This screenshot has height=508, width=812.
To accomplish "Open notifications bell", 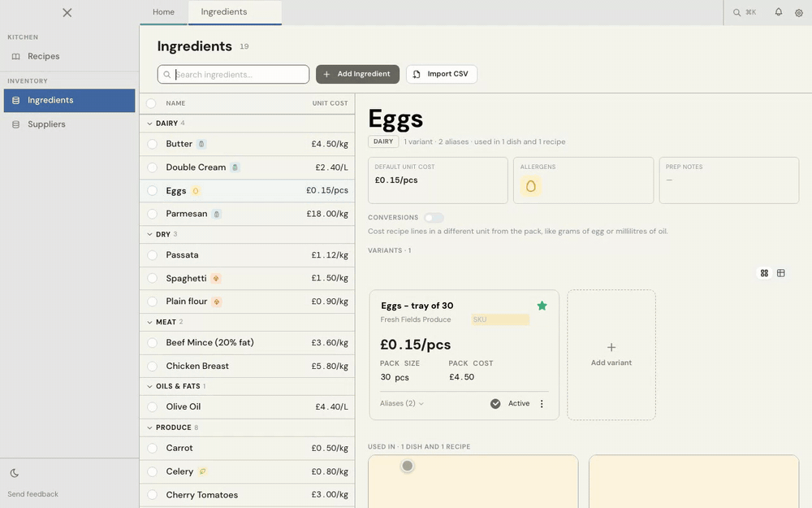I will coord(779,12).
